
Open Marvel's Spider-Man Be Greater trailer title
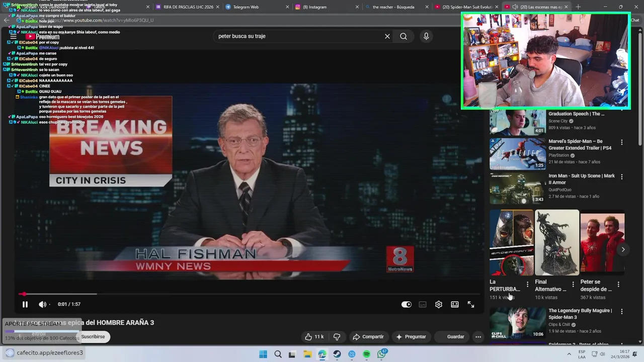click(x=581, y=145)
